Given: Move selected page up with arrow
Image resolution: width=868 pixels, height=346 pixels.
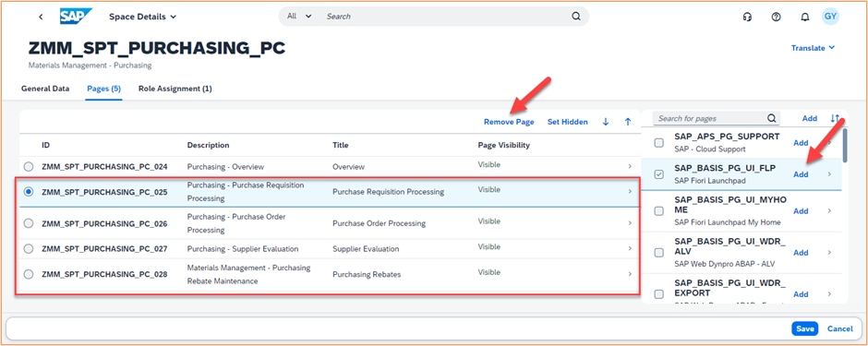Looking at the screenshot, I should pos(628,122).
